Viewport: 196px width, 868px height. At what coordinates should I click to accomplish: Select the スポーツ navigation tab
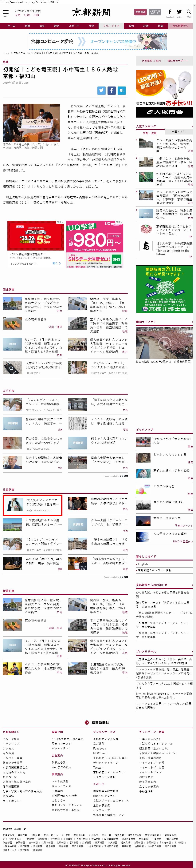coord(74,26)
